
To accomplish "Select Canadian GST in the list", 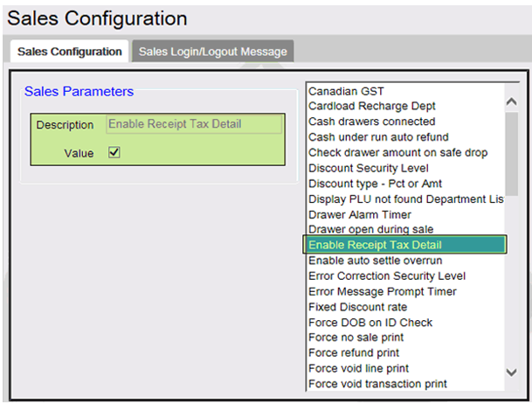I will pyautogui.click(x=346, y=91).
